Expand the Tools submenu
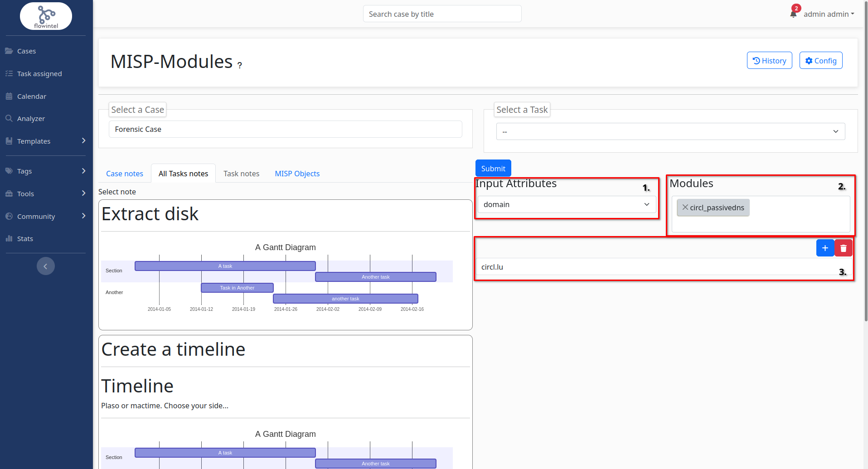The width and height of the screenshot is (868, 469). [83, 193]
